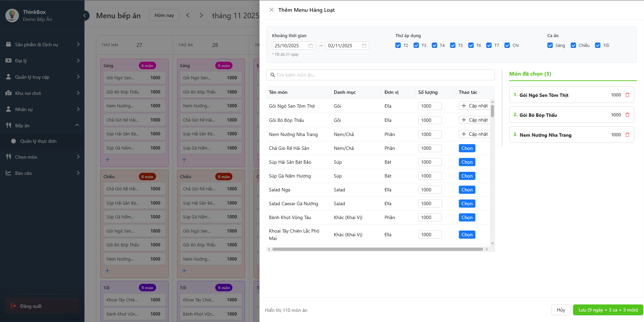Remove Nem Nướng Nha Trang via trash icon

[x=627, y=135]
